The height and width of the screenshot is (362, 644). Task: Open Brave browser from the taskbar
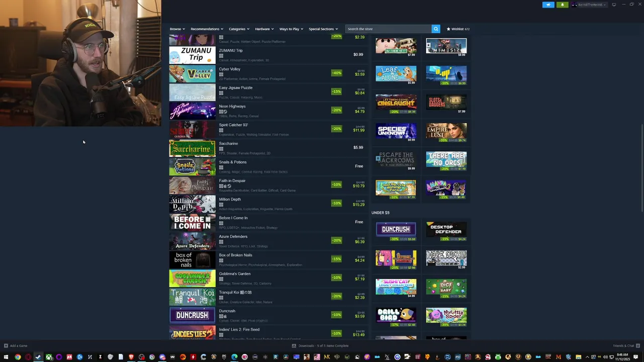click(131, 357)
